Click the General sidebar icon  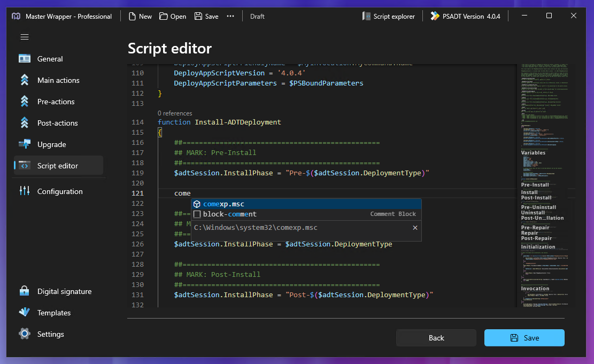point(25,59)
